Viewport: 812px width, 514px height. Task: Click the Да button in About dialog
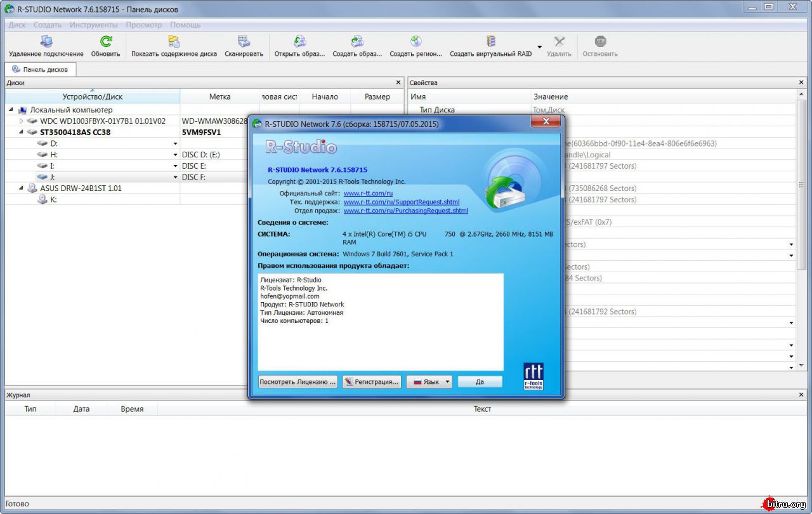coord(480,381)
